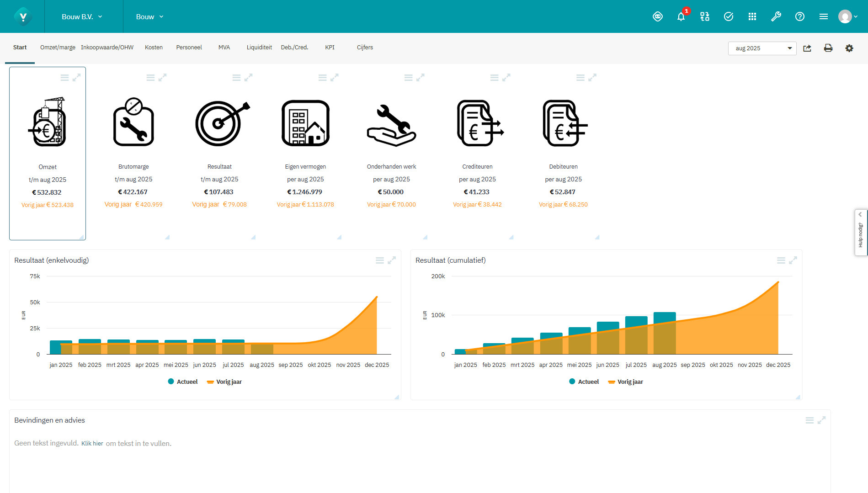This screenshot has height=493, width=868.
Task: Switch to the Liquiditeit tab
Action: pyautogui.click(x=259, y=47)
